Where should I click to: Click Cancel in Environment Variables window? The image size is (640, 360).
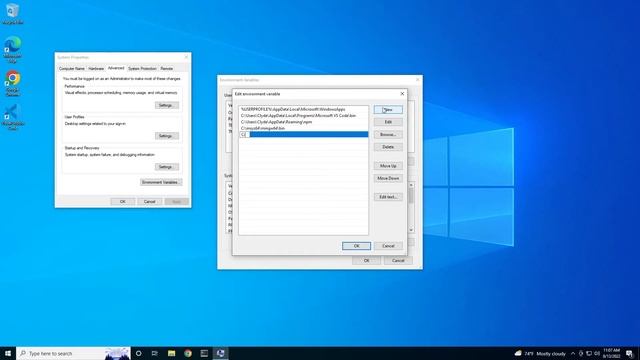click(x=398, y=260)
